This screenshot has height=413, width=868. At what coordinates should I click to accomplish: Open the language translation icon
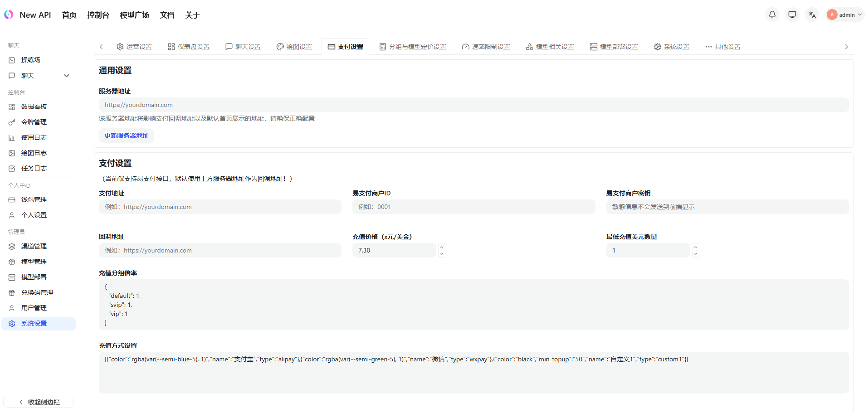point(812,15)
